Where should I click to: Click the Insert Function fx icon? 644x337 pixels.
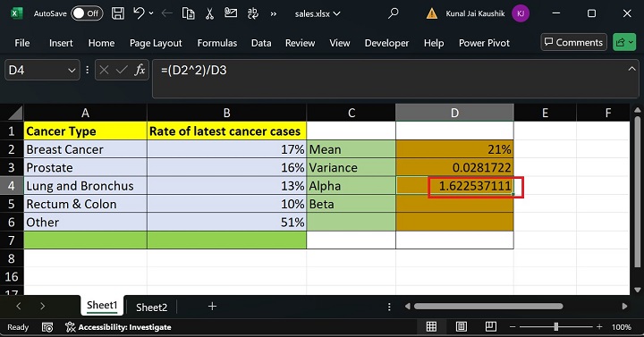(140, 71)
